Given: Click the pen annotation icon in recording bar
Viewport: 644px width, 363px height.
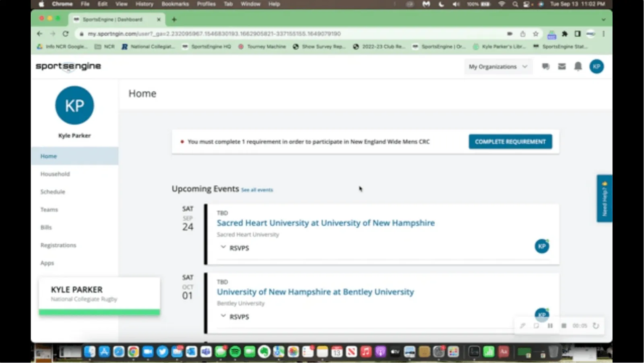Looking at the screenshot, I should [522, 326].
